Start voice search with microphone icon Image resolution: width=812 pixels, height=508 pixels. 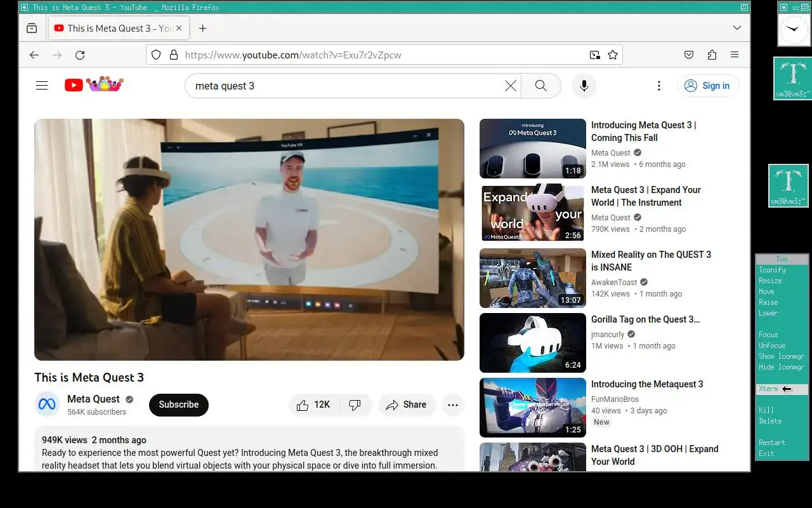(x=584, y=86)
